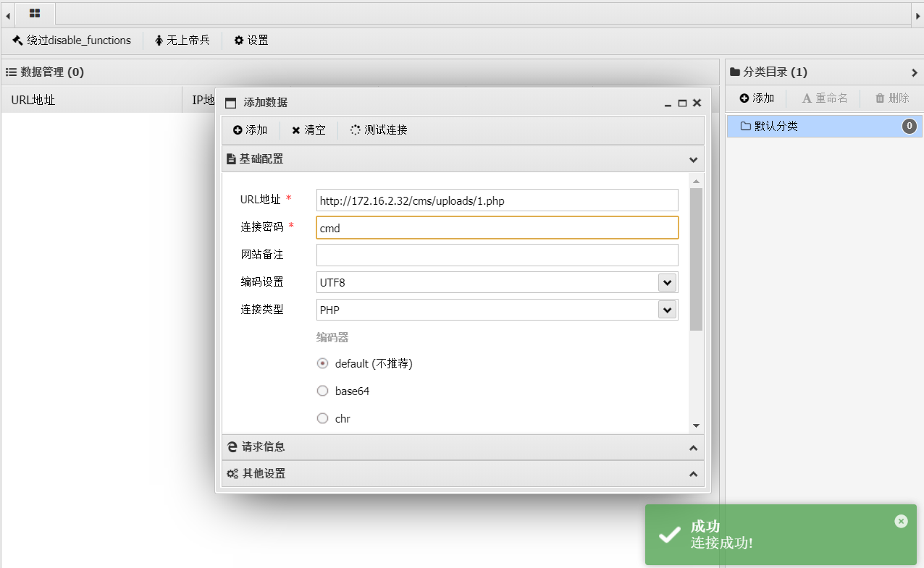The height and width of the screenshot is (568, 924).
Task: Click the left tab scroll arrow
Action: coord(7,14)
